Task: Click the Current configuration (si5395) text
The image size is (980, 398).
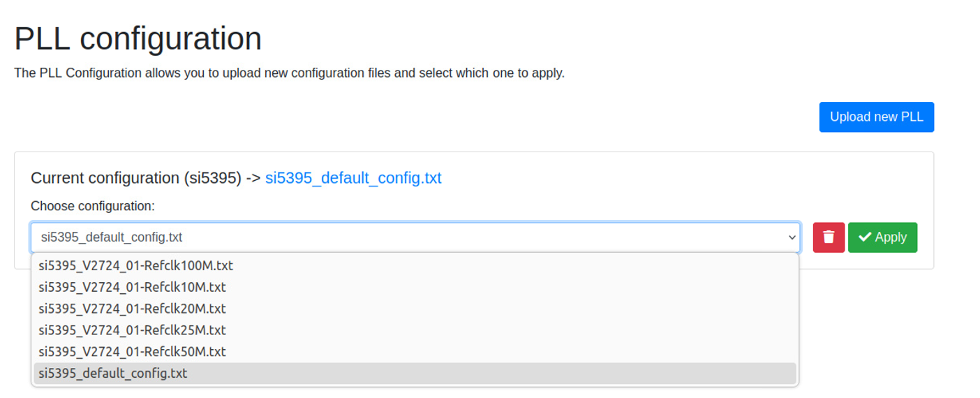Action: tap(136, 178)
